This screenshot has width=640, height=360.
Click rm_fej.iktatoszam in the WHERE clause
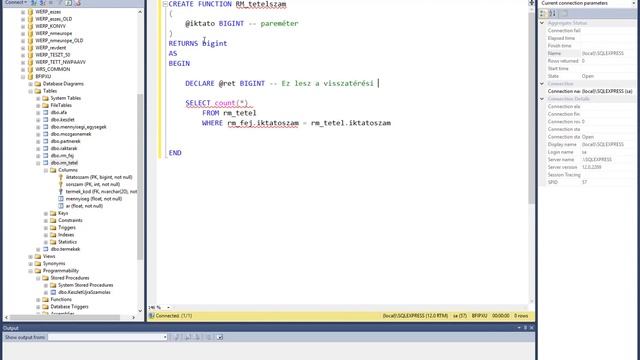pyautogui.click(x=263, y=123)
